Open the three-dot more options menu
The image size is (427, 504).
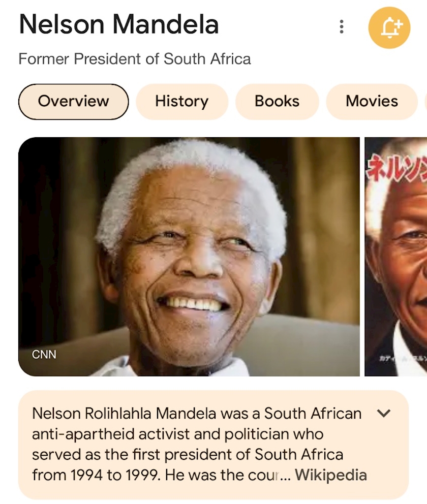[x=342, y=26]
